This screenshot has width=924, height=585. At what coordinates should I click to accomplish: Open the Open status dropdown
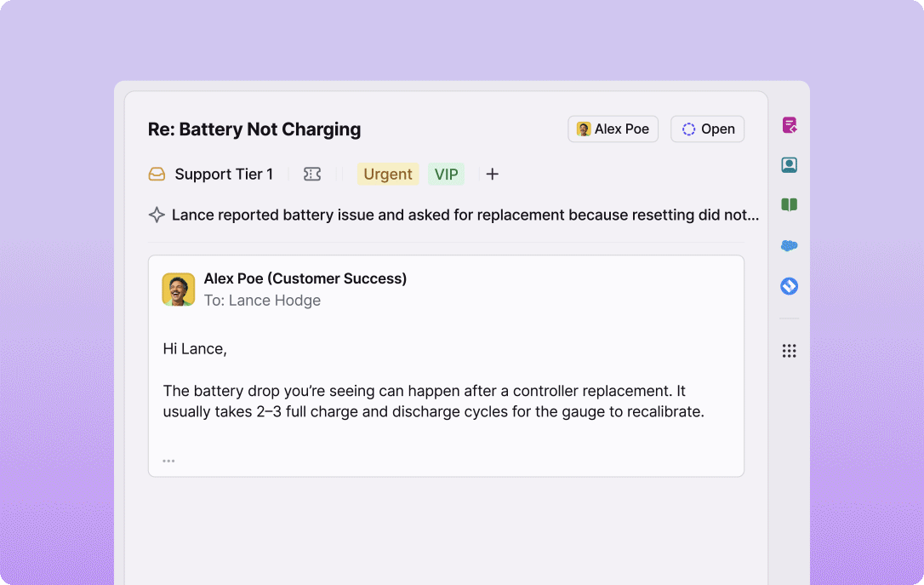(708, 129)
